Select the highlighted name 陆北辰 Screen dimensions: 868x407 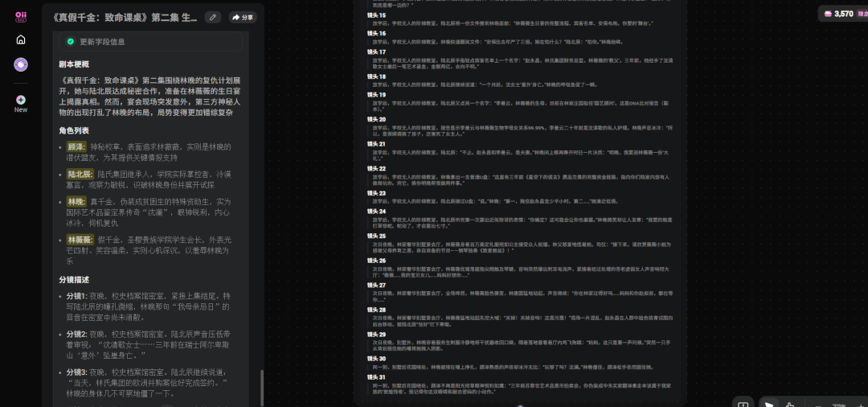[80, 174]
